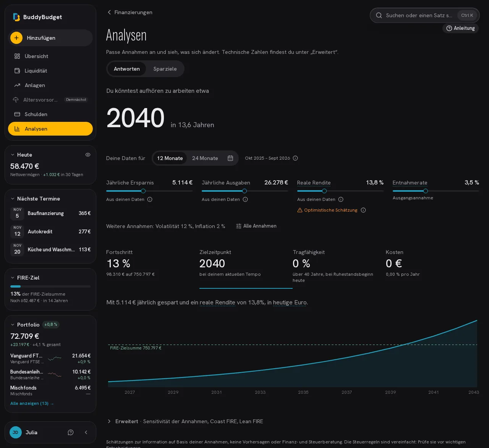Viewport: 489px width, 448px height.
Task: Open the Anleitung guide button
Action: [460, 28]
